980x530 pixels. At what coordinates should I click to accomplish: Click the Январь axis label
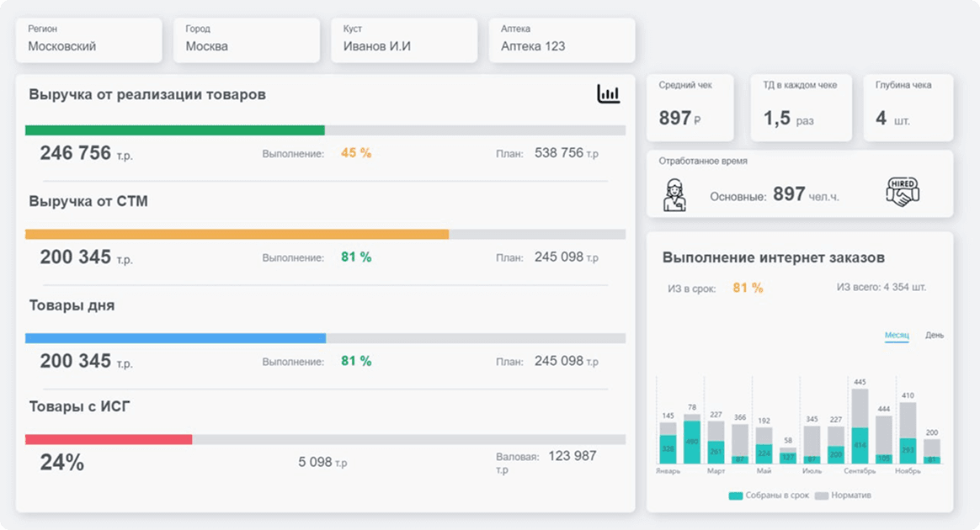pos(668,471)
